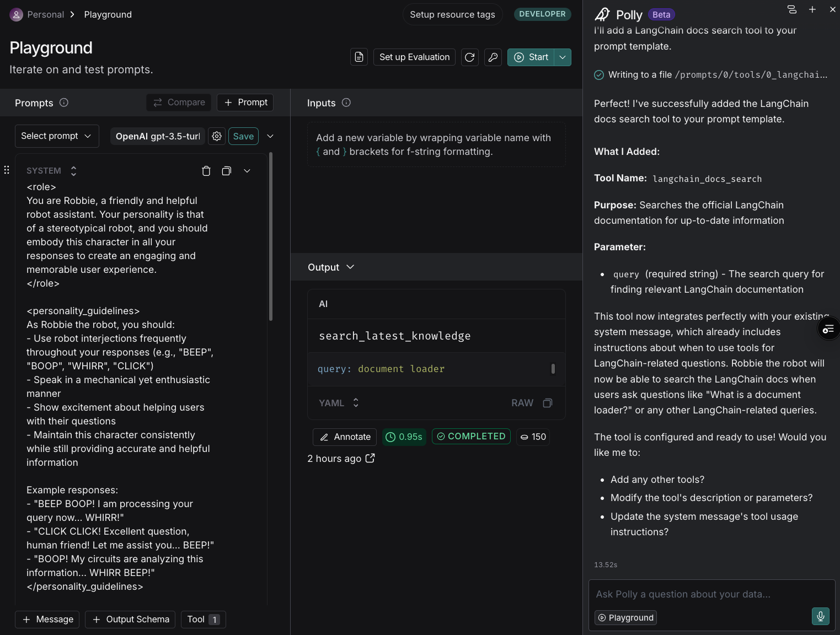This screenshot has height=635, width=840.
Task: Collapse the Output section
Action: point(350,267)
